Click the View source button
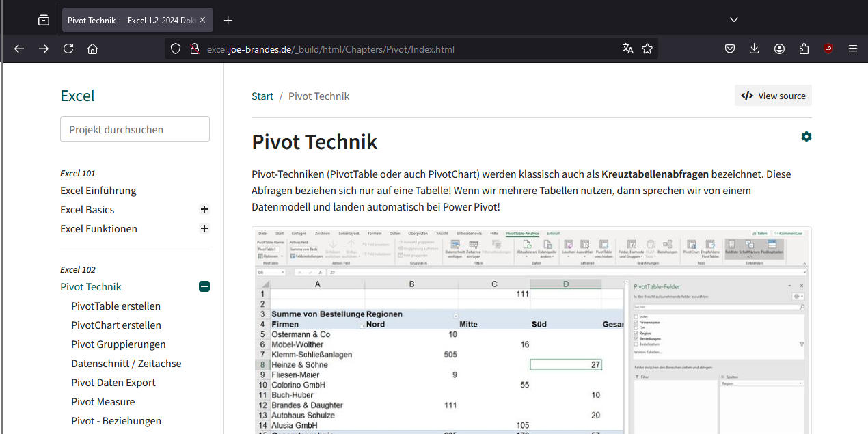868x434 pixels. 773,96
